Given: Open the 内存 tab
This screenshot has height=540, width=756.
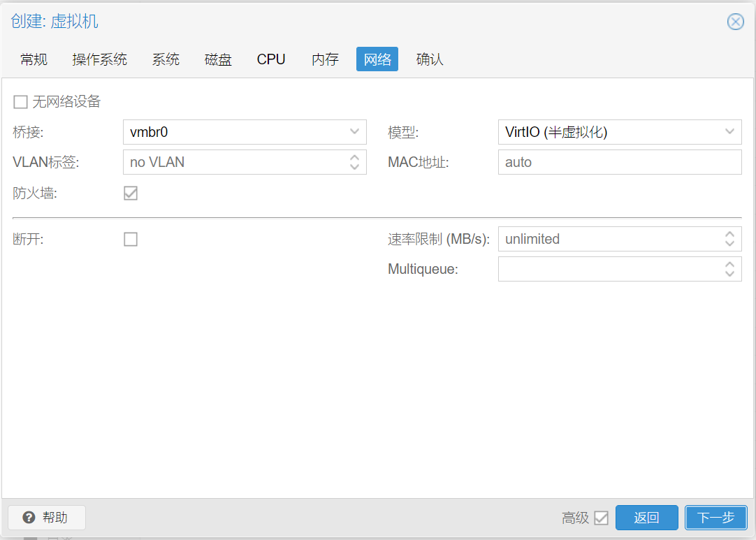Looking at the screenshot, I should click(x=326, y=59).
